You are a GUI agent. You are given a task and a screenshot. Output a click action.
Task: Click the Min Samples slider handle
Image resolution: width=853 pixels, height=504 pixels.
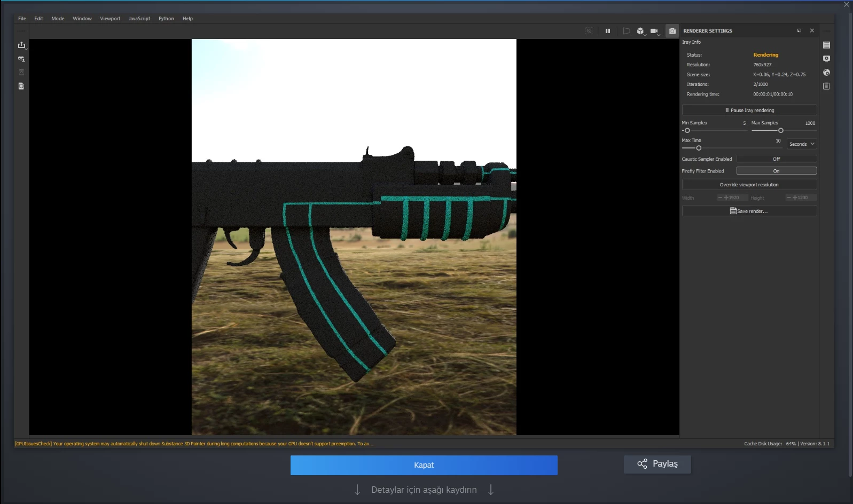[687, 131]
